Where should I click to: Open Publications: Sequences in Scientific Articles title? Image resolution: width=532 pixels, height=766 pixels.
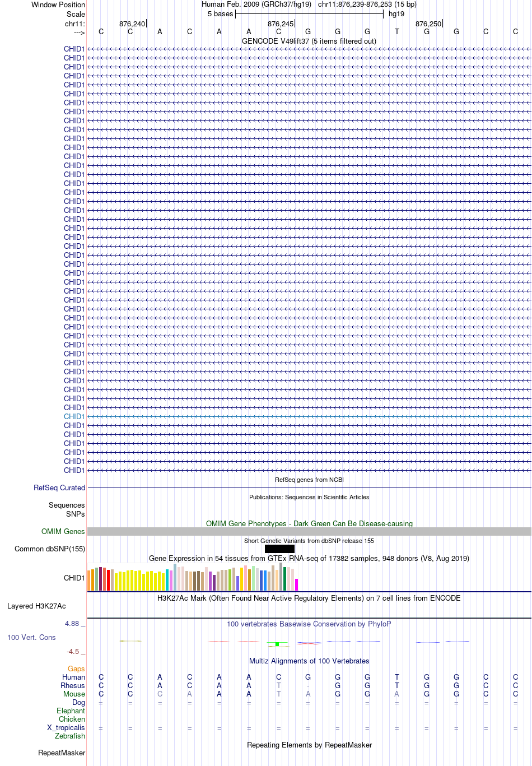coord(309,497)
